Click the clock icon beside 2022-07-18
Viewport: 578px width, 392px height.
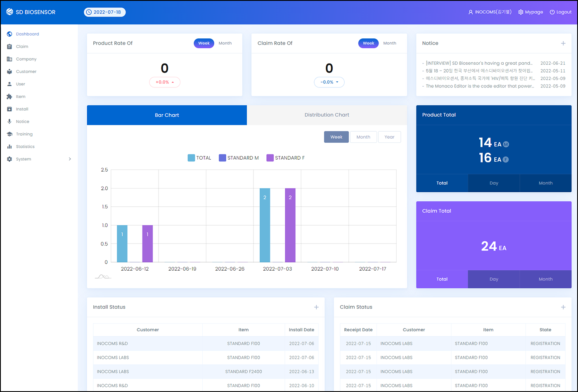click(x=89, y=12)
